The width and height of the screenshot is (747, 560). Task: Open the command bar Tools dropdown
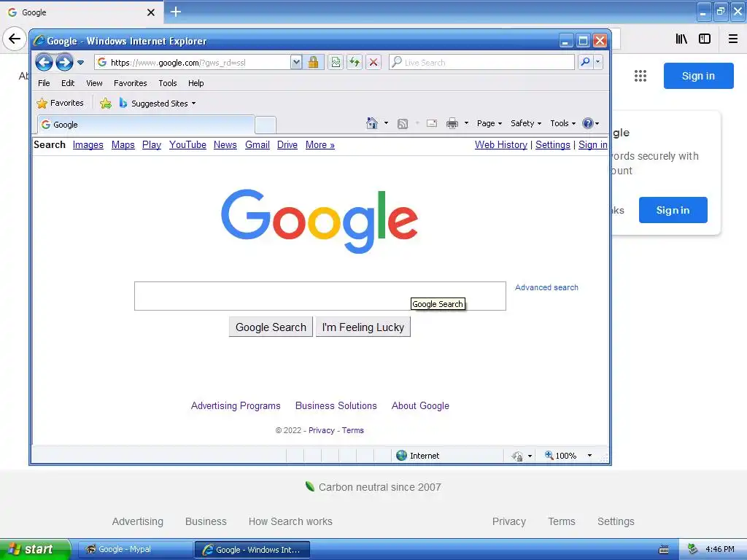tap(562, 123)
